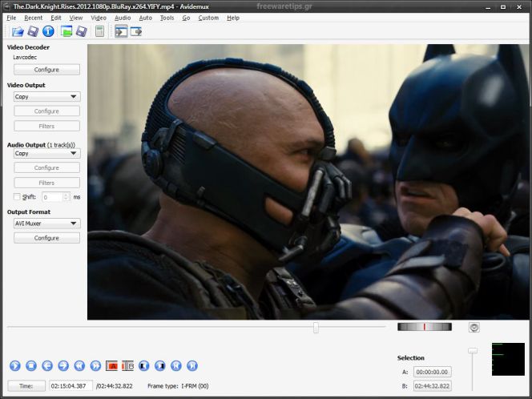Go to the last frame button
This screenshot has width=532, height=399.
click(x=192, y=365)
